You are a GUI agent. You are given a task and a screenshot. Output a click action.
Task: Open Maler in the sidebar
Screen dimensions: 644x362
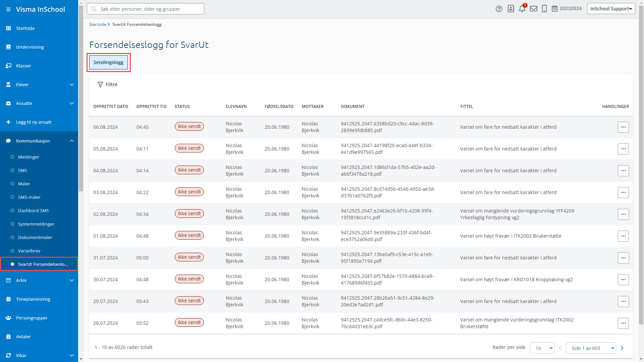pyautogui.click(x=24, y=184)
